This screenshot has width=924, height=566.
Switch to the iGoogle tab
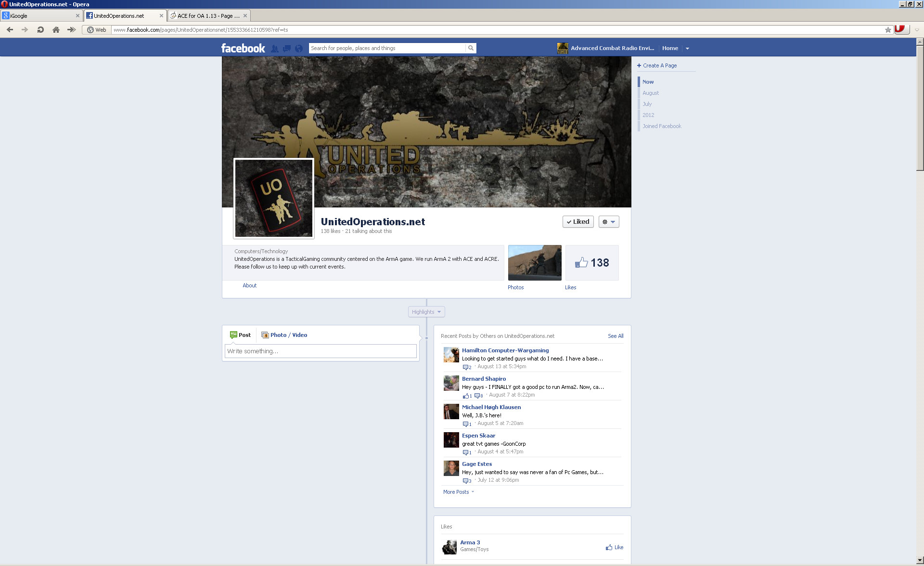[41, 16]
